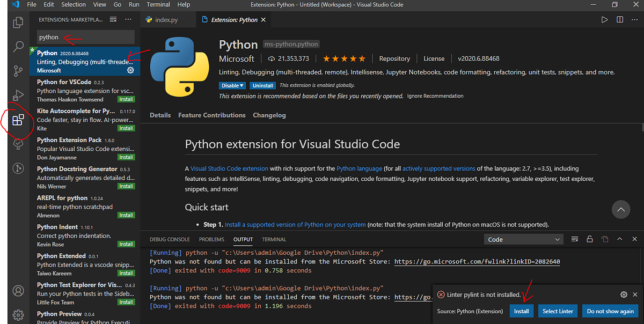Open the Run and Debug view

pyautogui.click(x=18, y=96)
